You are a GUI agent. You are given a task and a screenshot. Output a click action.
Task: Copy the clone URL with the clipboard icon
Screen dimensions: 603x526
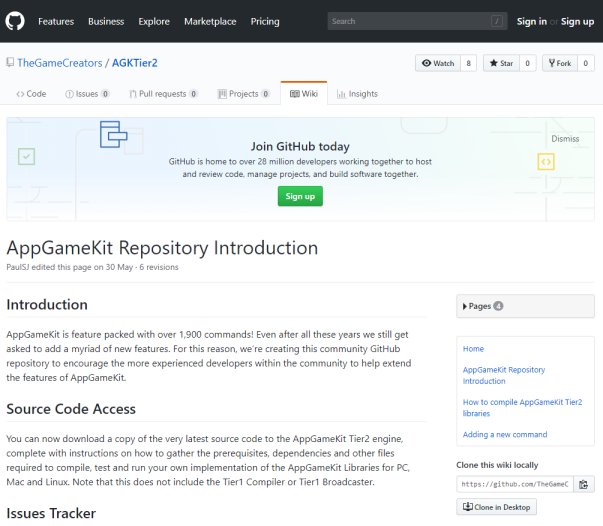tap(584, 484)
